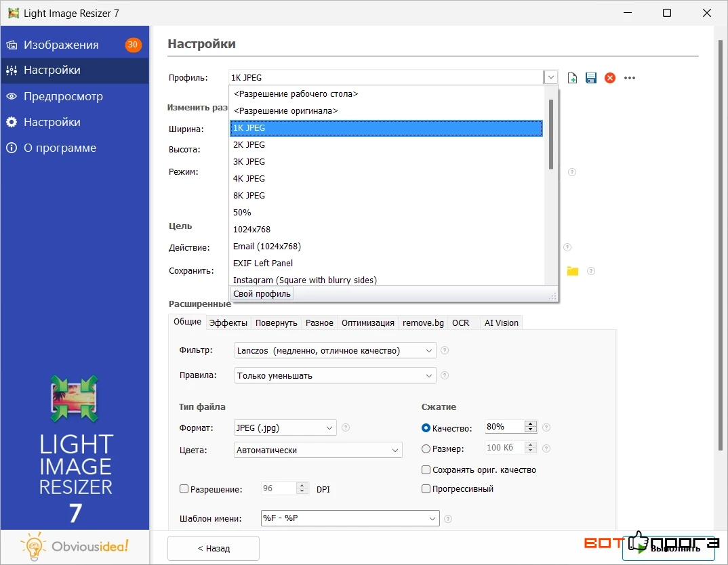Select the Размер radio button

[x=426, y=448]
